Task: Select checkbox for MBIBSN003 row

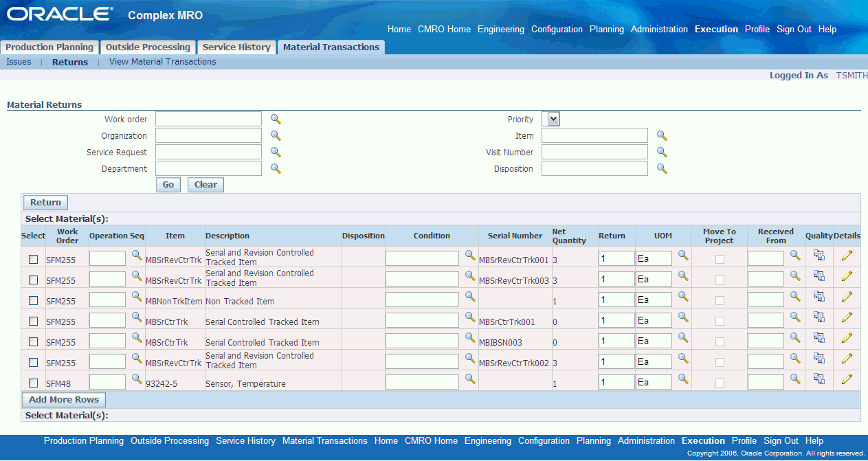Action: click(x=33, y=341)
